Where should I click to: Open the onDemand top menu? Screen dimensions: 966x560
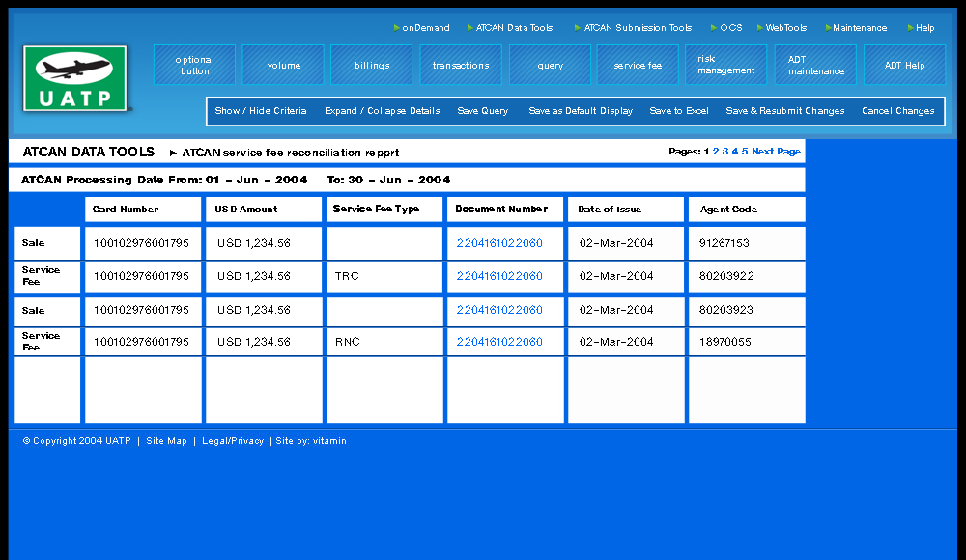pos(425,28)
